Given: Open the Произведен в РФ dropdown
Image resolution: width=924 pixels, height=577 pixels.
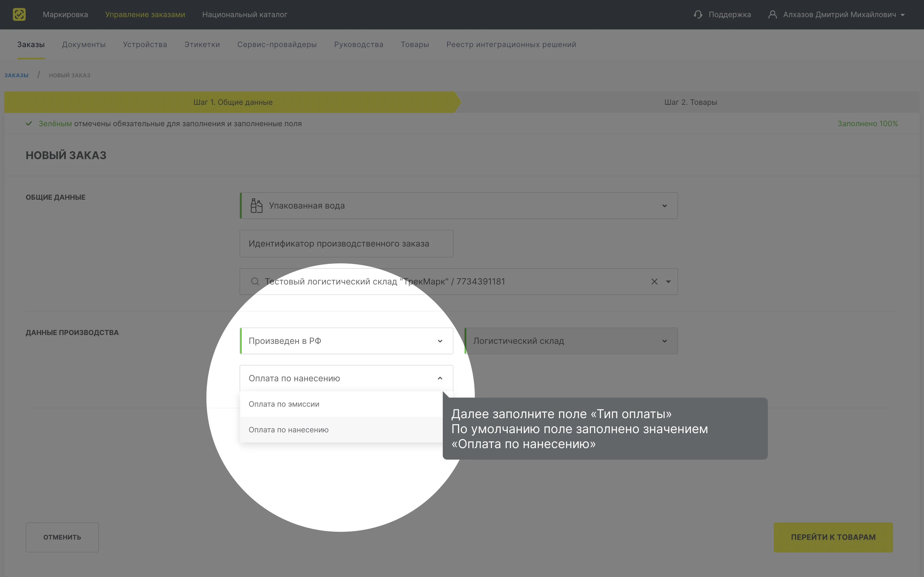Looking at the screenshot, I should coord(346,341).
